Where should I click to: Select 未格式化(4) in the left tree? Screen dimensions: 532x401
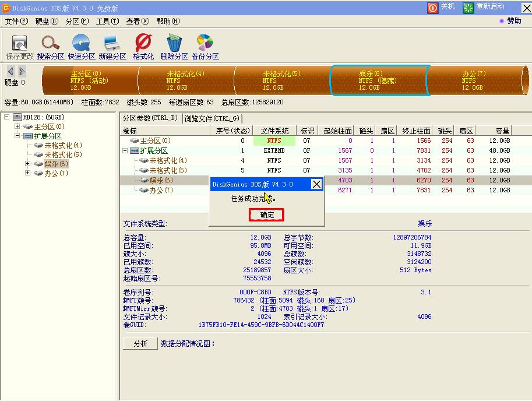click(x=63, y=145)
